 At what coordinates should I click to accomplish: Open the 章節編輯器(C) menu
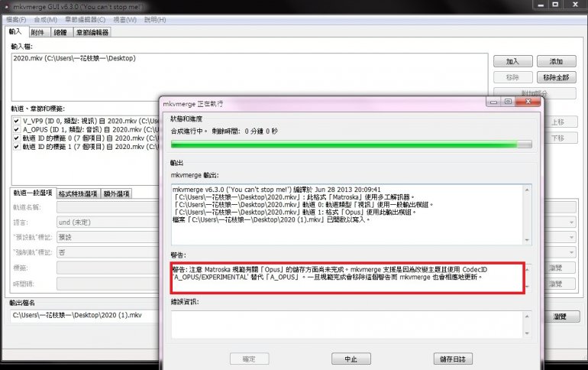pos(85,20)
